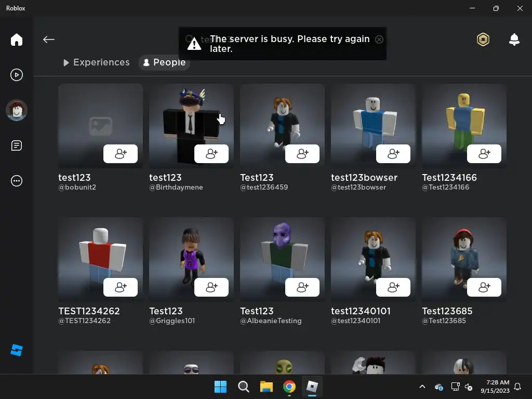Viewport: 532px width, 399px height.
Task: Add friend Test1234166
Action: click(484, 154)
